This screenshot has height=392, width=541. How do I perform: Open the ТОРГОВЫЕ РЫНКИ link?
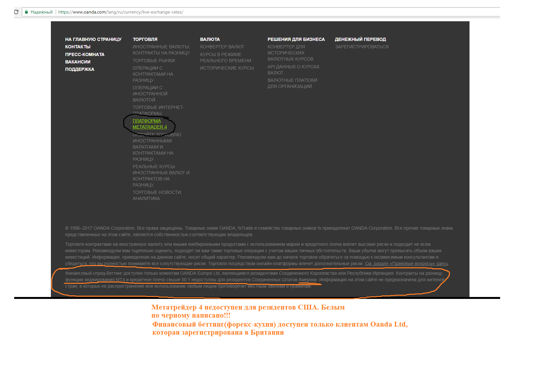[x=154, y=61]
